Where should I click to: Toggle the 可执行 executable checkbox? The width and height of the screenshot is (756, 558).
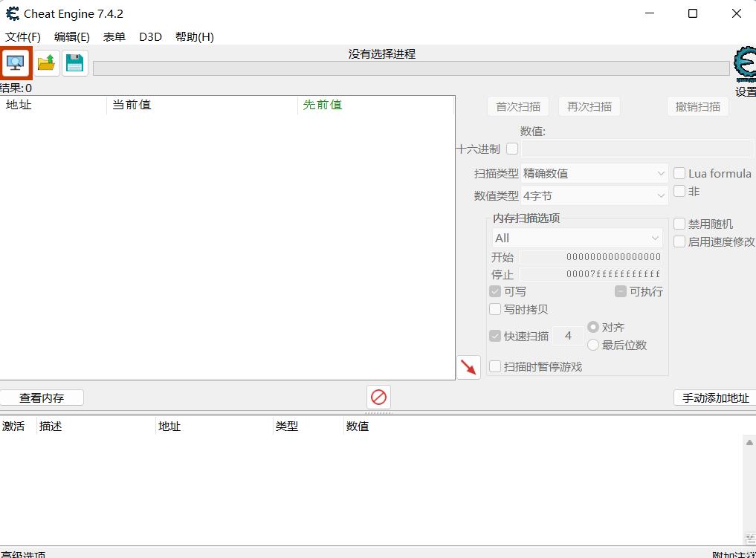pyautogui.click(x=621, y=291)
